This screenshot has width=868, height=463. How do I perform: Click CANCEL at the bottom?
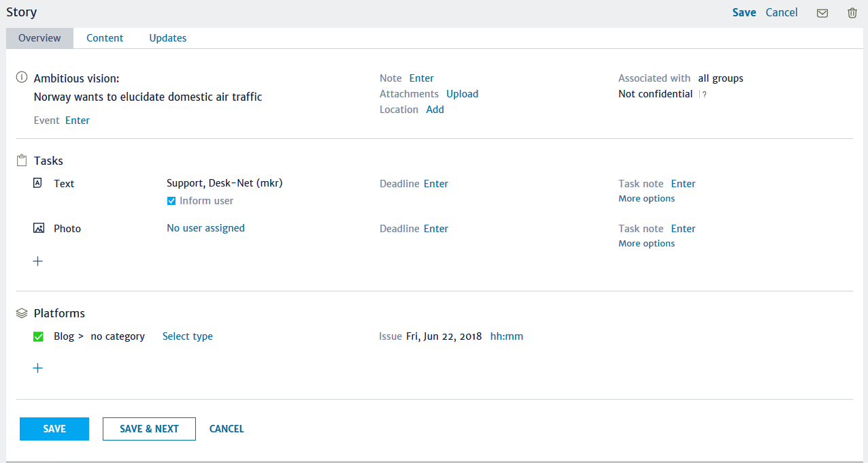click(227, 429)
